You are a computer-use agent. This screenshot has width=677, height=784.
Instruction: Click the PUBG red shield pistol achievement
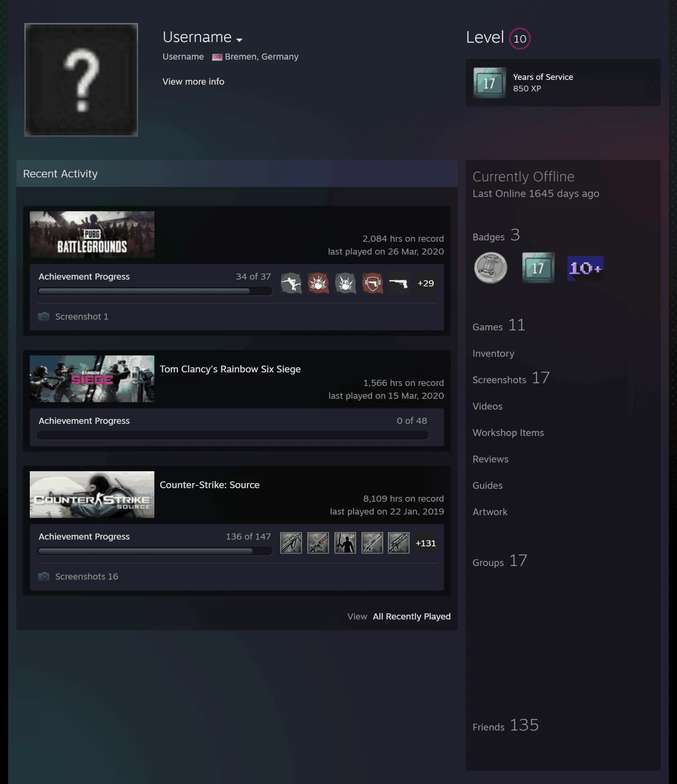[x=372, y=283]
